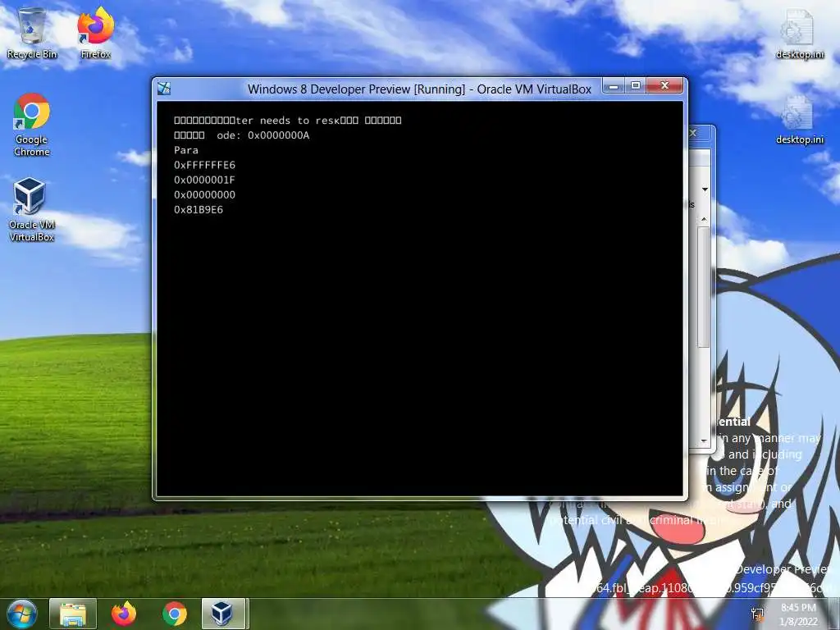Close the Windows 8 Developer Preview VM window
Viewport: 840px width, 630px height.
[x=664, y=85]
